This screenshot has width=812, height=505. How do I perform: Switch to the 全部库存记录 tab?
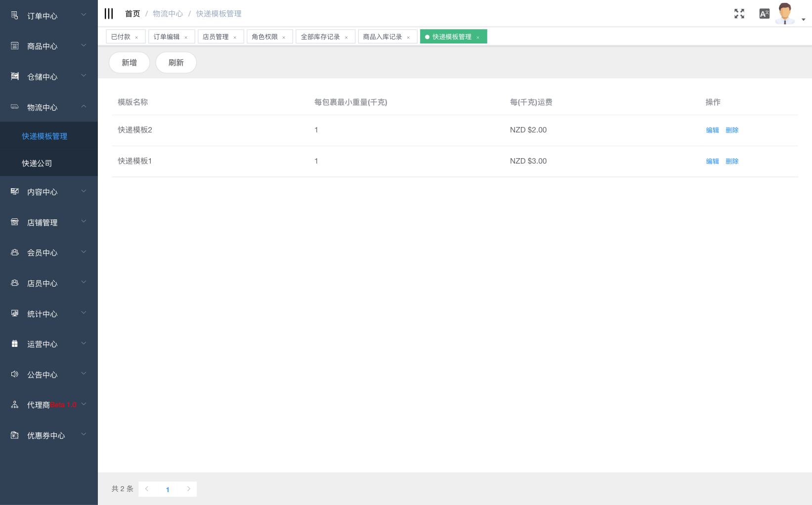coord(320,37)
